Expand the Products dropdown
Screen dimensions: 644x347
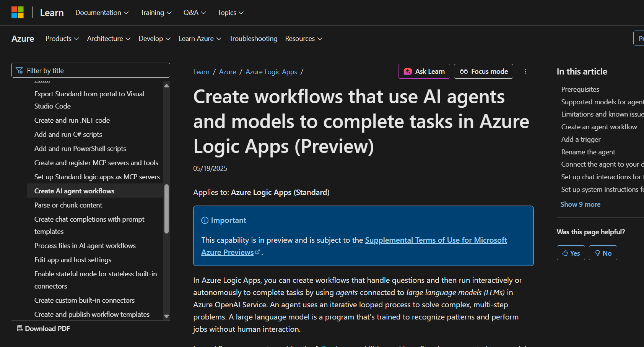pos(62,38)
